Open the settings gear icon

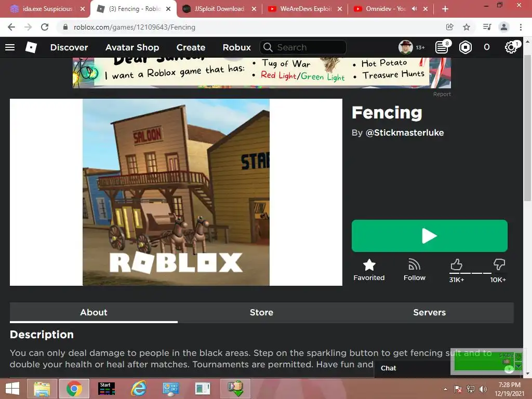click(x=511, y=47)
